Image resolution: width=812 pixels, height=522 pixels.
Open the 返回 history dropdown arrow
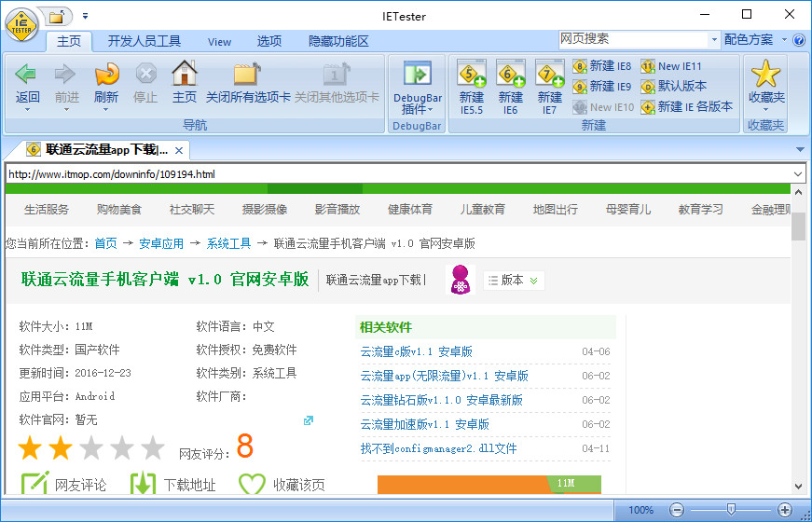(27, 109)
